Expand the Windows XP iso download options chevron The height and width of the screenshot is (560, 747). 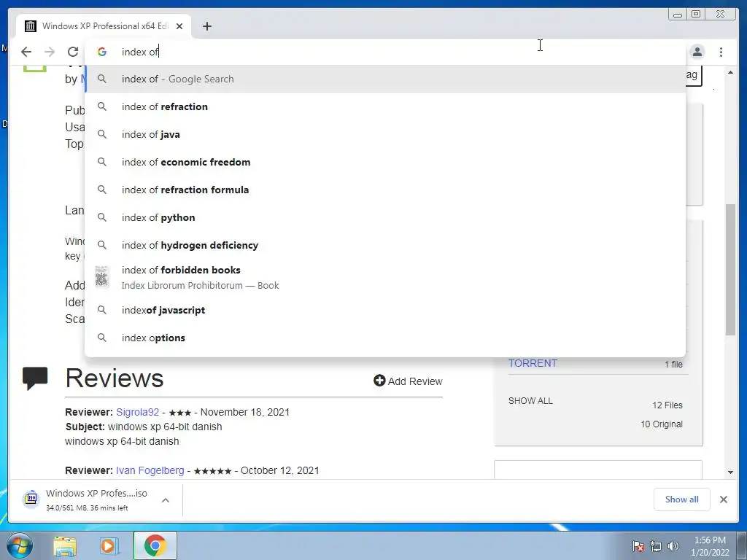[x=166, y=500]
